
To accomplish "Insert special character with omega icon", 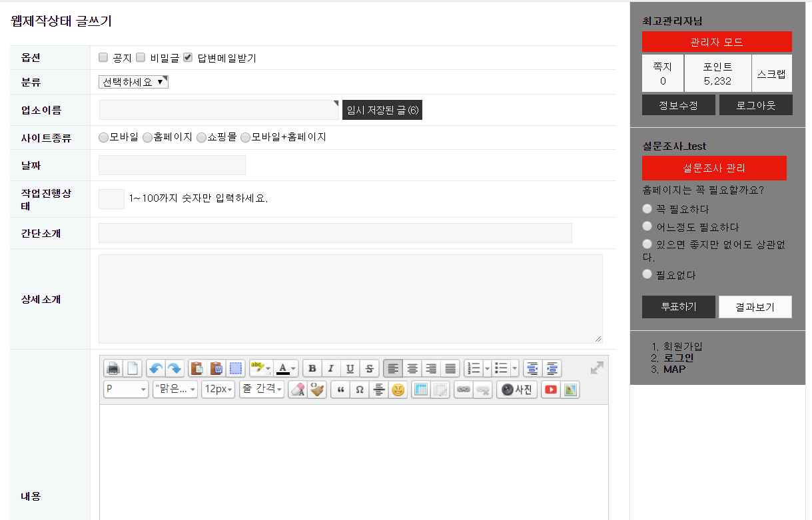I will coord(360,390).
